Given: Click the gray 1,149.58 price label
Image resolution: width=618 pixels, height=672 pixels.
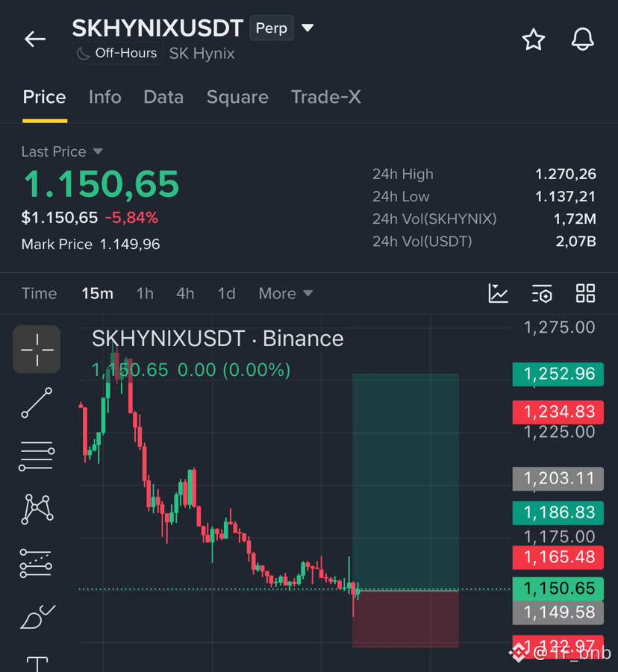Looking at the screenshot, I should click(x=558, y=613).
